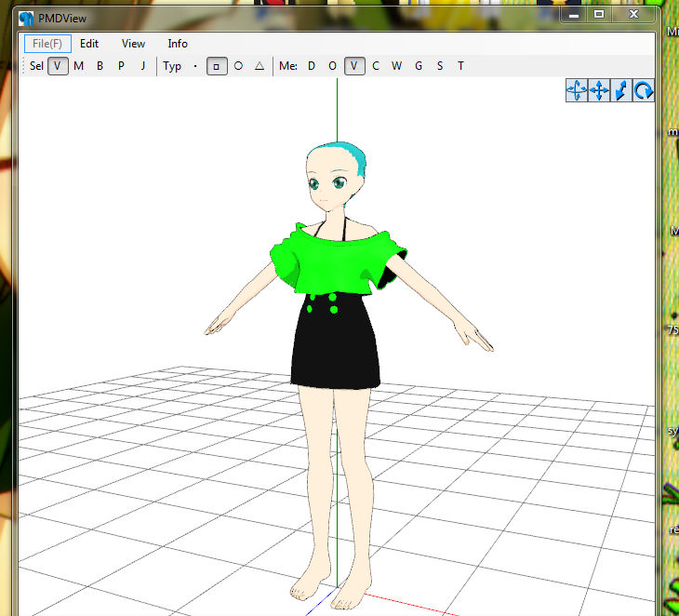Click the orbit camera rotate icon
The image size is (679, 616).
pos(577,90)
